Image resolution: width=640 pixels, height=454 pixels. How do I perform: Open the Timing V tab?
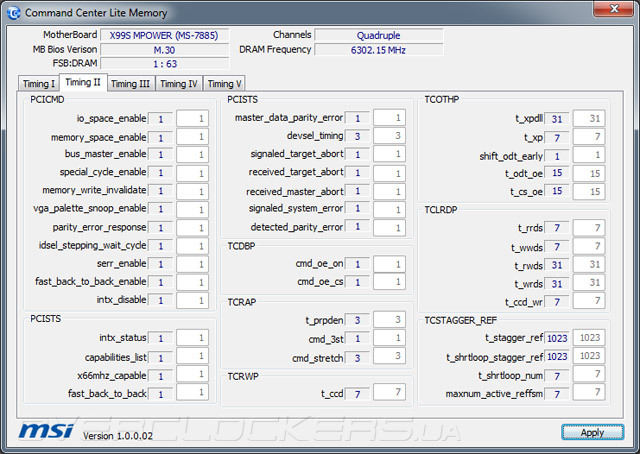(224, 84)
